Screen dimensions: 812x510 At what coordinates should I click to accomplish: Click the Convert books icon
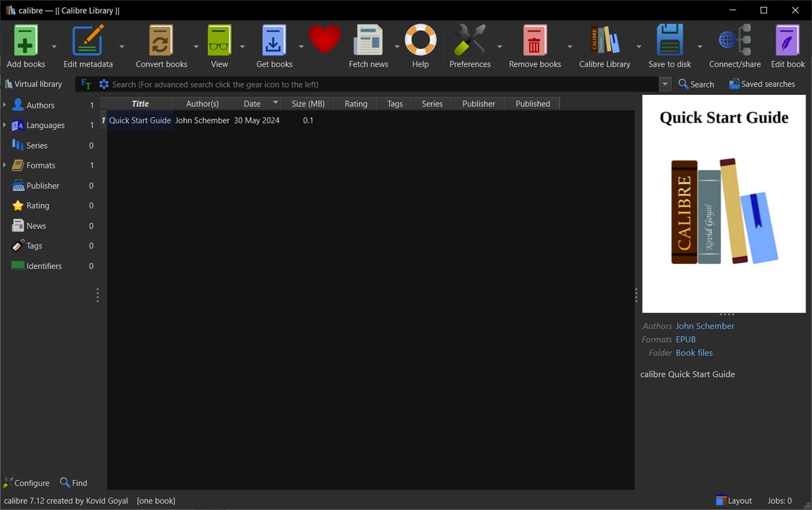coord(161,41)
